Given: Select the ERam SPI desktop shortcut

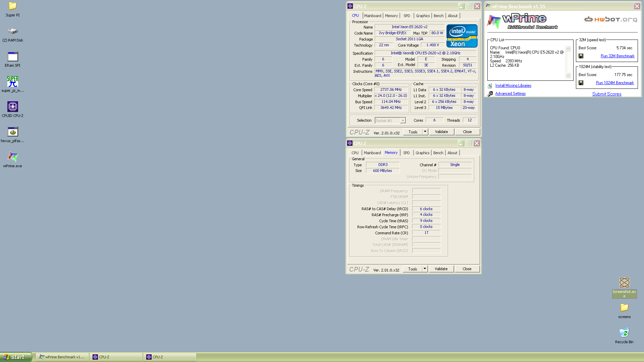Looking at the screenshot, I should (x=12, y=56).
